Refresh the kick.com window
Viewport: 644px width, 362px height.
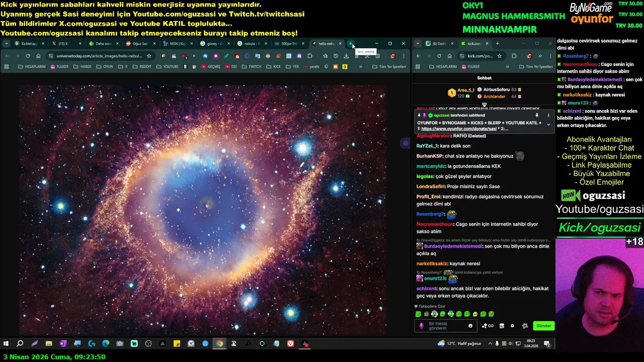439,56
